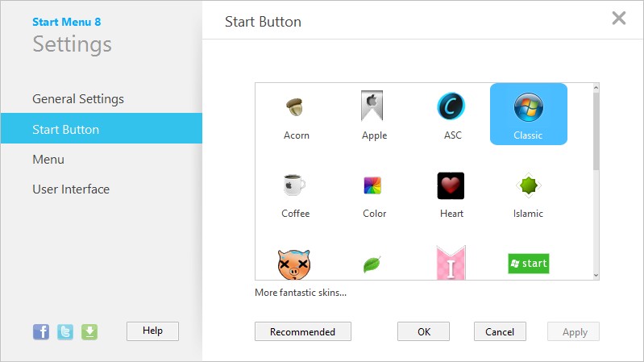Viewport: 644px width, 362px height.
Task: Pick the Heart start button skin
Action: pos(451,193)
